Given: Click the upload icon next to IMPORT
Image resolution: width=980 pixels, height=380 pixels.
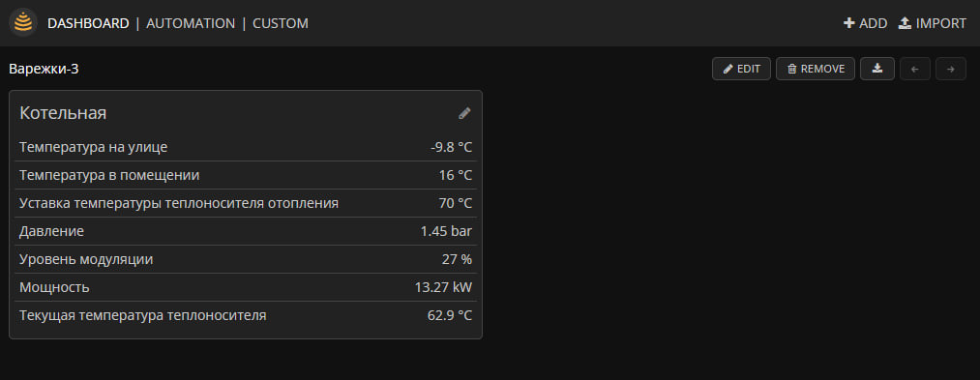Looking at the screenshot, I should pos(905,23).
